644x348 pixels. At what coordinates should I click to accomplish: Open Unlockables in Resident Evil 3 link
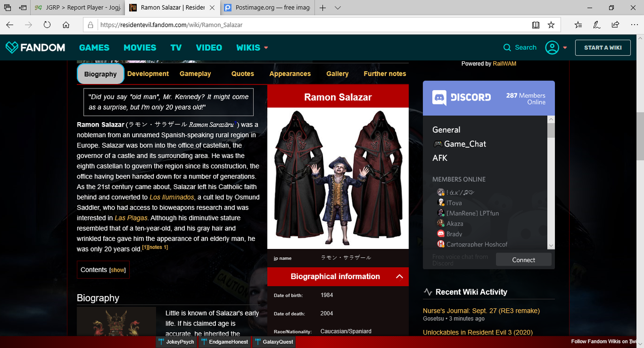tap(477, 332)
